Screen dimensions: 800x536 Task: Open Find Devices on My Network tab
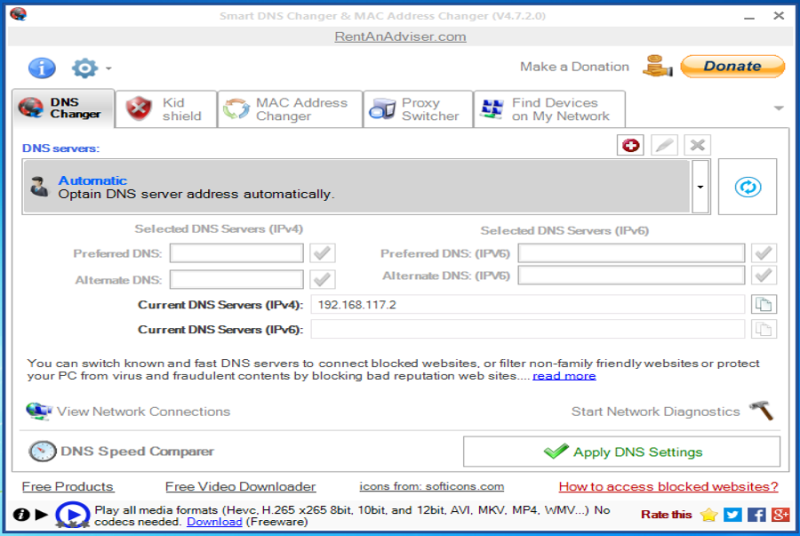(549, 109)
